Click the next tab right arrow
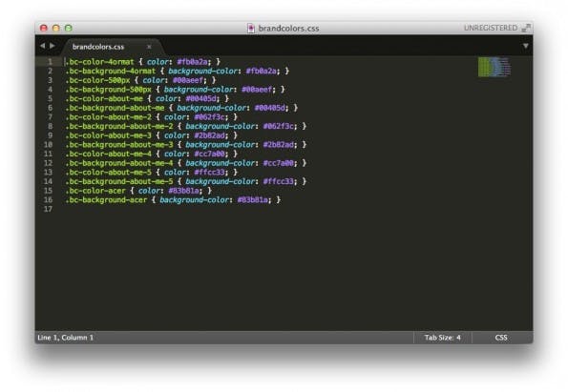 53,46
